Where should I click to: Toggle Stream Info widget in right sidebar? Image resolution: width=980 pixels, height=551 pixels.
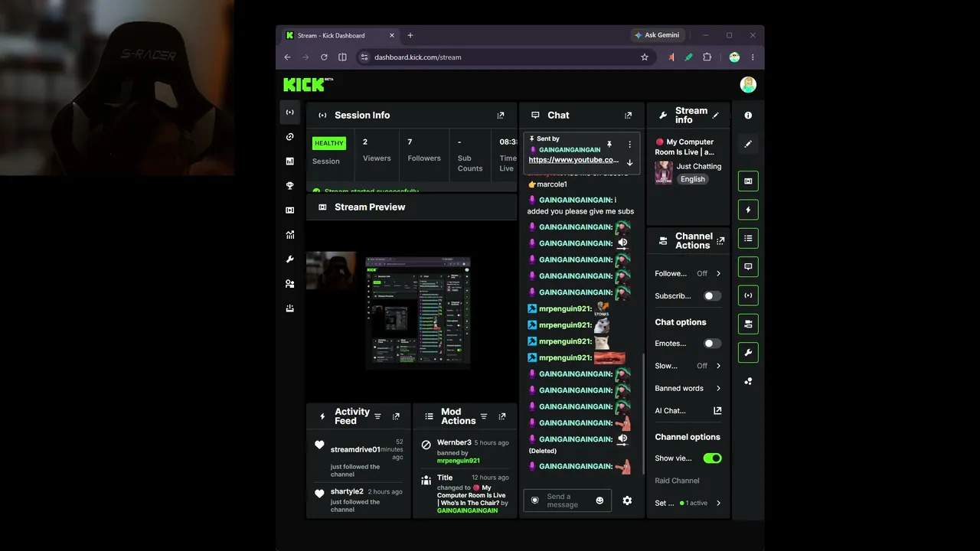(x=748, y=352)
